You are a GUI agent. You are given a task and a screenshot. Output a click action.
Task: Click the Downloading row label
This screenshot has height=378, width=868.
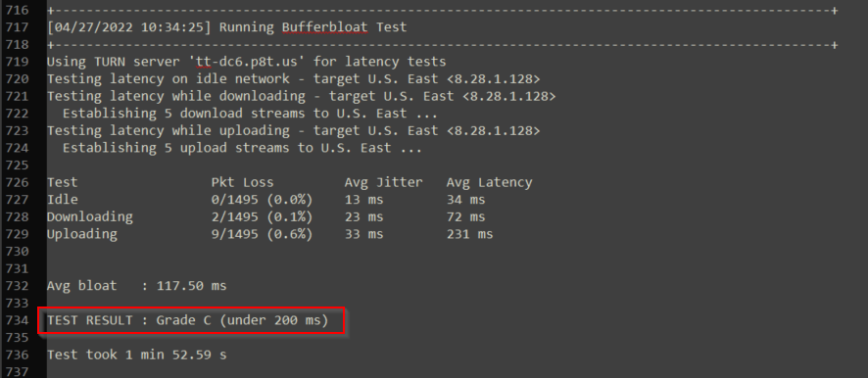point(90,216)
